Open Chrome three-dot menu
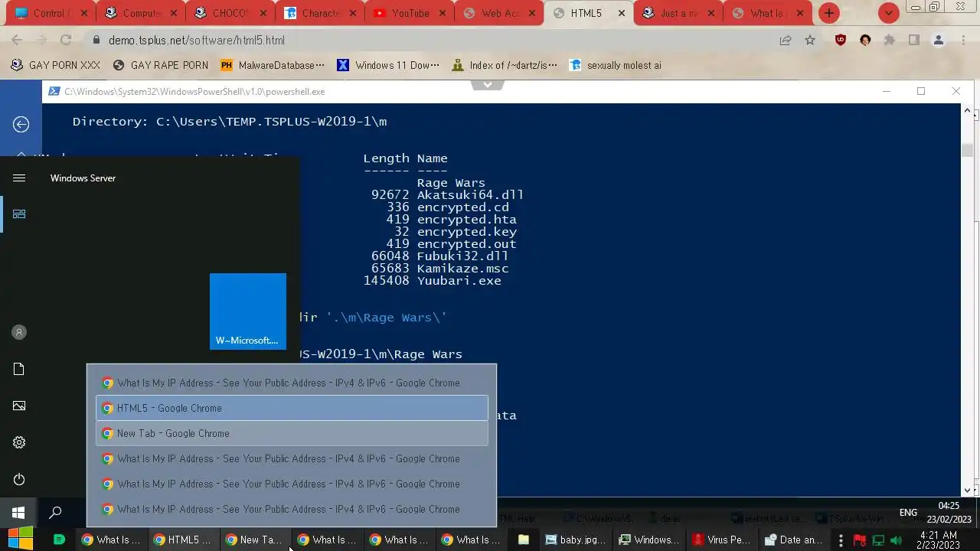This screenshot has width=980, height=551. [962, 40]
